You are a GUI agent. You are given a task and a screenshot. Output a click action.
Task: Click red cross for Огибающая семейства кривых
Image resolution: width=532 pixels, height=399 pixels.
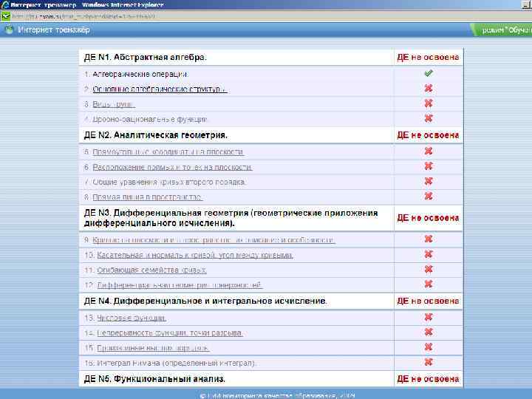[429, 269]
